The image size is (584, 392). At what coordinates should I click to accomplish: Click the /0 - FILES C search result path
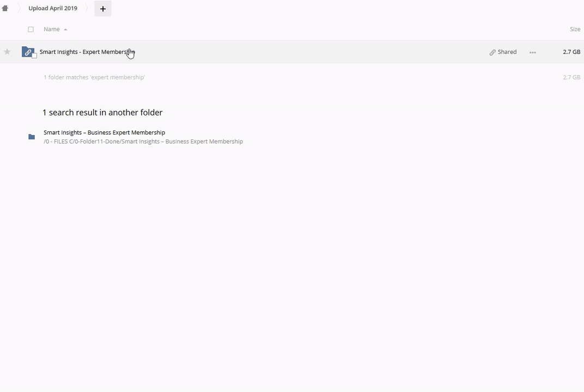[x=143, y=142]
